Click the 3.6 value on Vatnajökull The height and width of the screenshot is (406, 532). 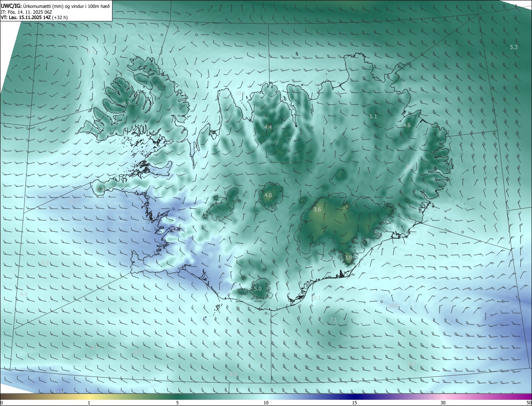(317, 210)
